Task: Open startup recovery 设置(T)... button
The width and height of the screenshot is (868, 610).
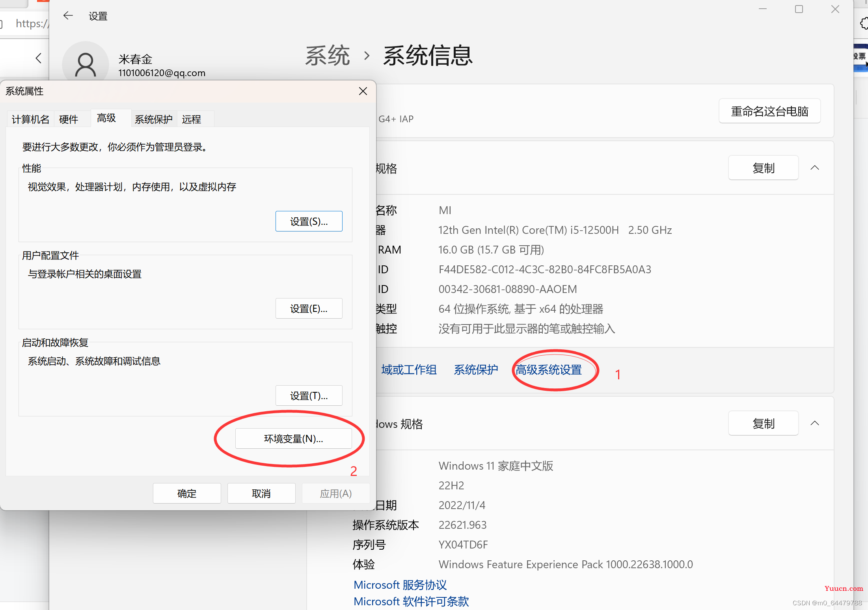Action: 309,395
